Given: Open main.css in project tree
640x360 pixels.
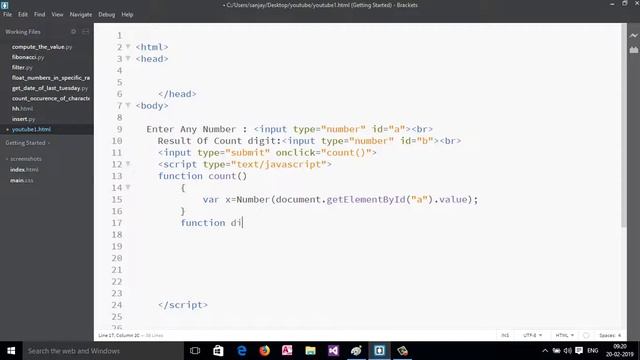Looking at the screenshot, I should [22, 180].
